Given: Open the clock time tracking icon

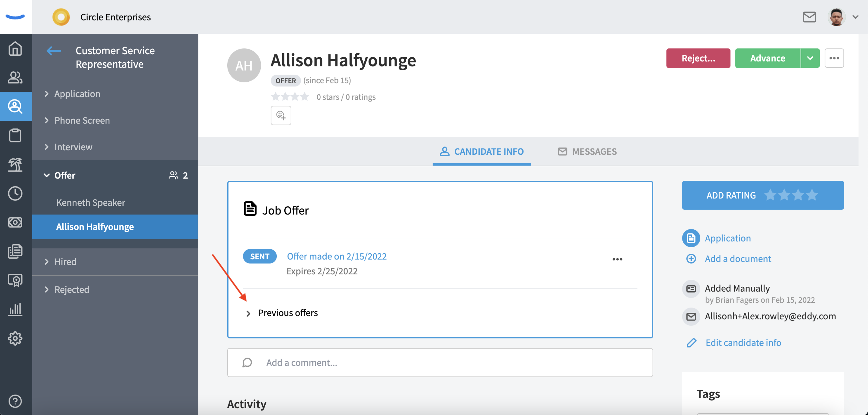Looking at the screenshot, I should pyautogui.click(x=15, y=193).
